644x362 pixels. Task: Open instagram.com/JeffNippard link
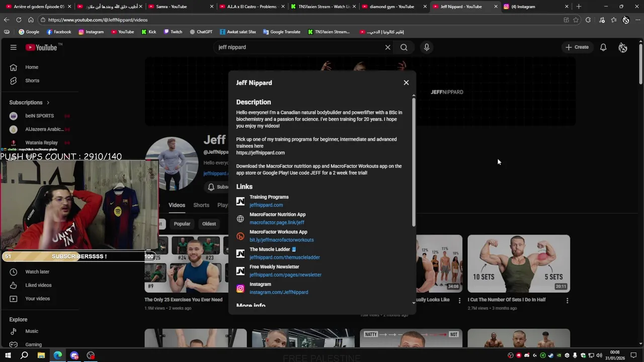point(279,292)
